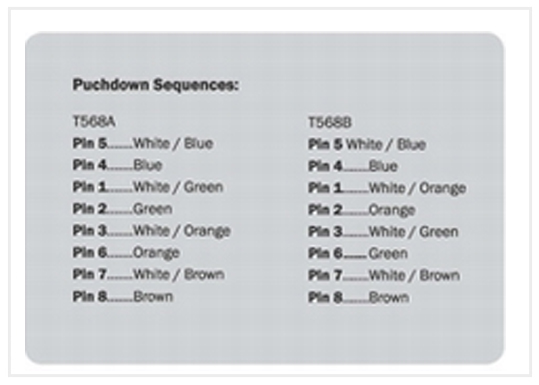This screenshot has width=539, height=385.
Task: Click T568B Pin 3 White / Green
Action: tap(383, 232)
